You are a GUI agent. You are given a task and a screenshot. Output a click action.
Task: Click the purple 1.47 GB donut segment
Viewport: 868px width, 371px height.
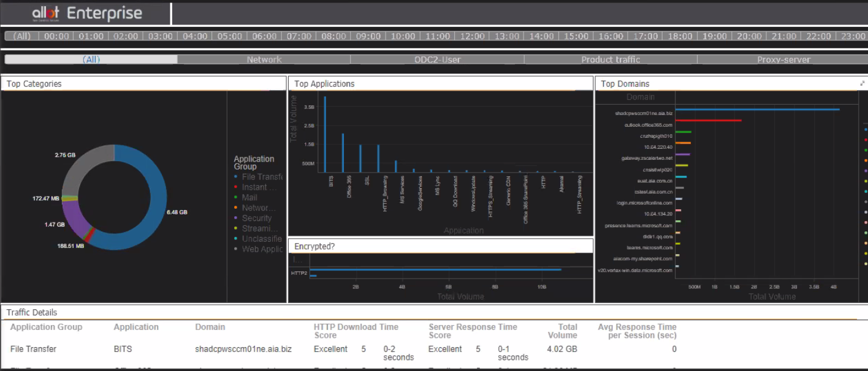tap(75, 222)
